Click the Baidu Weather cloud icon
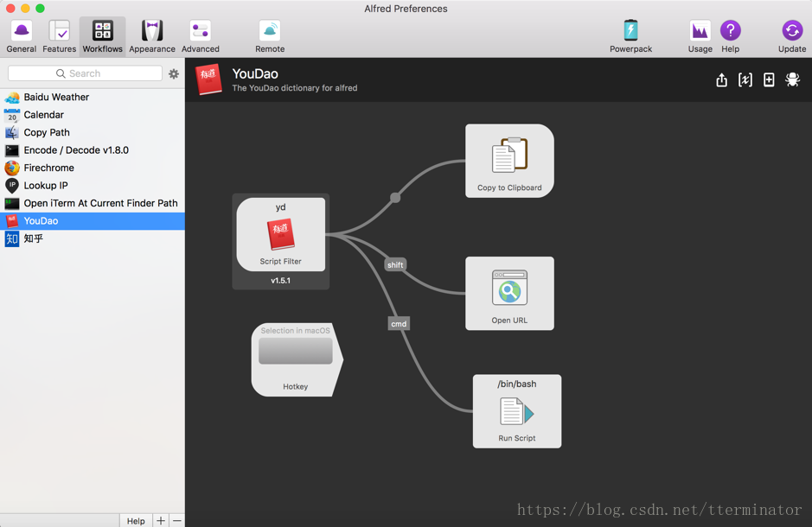Screen dimensions: 812x527 12,98
